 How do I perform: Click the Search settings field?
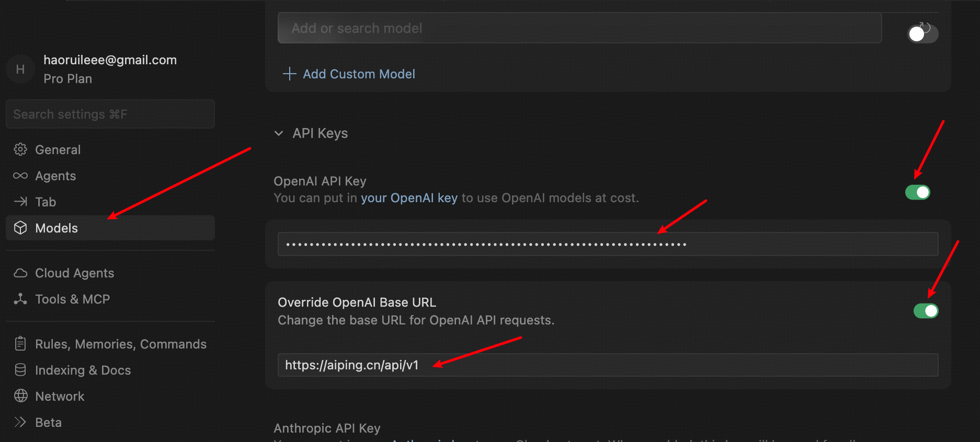110,114
